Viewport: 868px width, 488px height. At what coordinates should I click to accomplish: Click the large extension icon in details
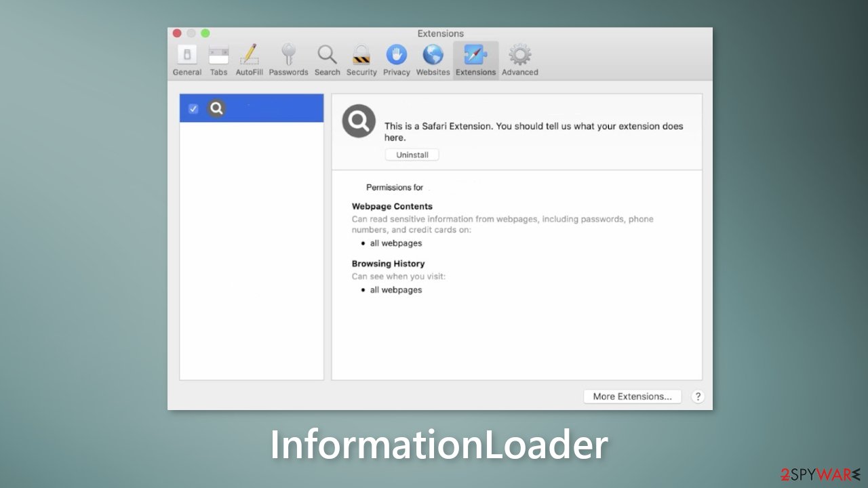pos(359,122)
